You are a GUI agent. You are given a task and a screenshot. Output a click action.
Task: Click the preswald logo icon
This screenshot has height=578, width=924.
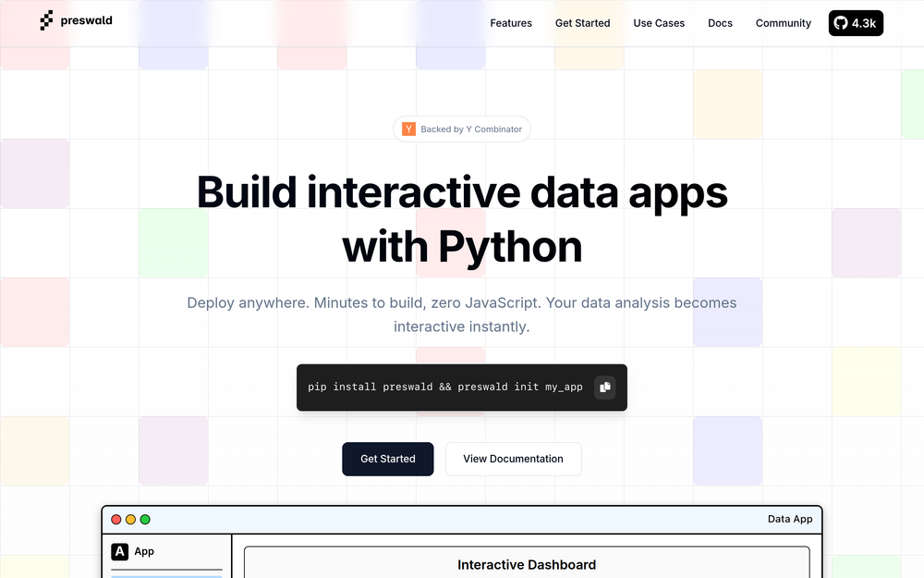pos(46,20)
